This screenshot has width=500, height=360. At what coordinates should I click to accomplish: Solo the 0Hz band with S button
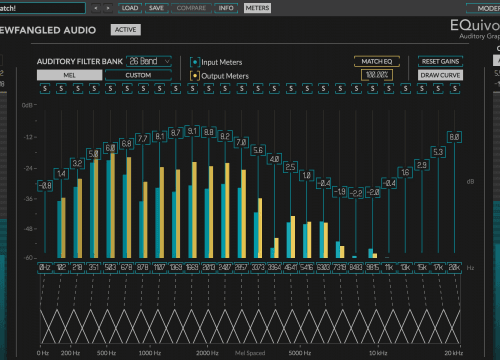pos(45,89)
